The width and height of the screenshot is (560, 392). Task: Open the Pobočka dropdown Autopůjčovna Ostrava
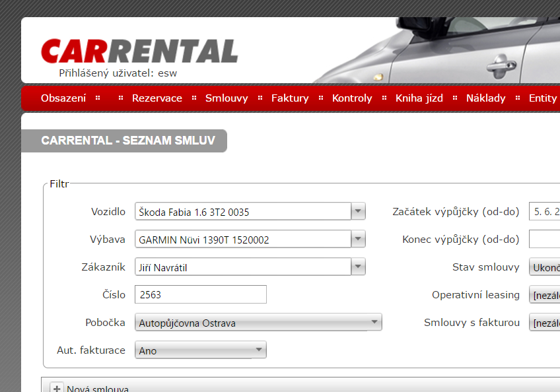coord(258,323)
